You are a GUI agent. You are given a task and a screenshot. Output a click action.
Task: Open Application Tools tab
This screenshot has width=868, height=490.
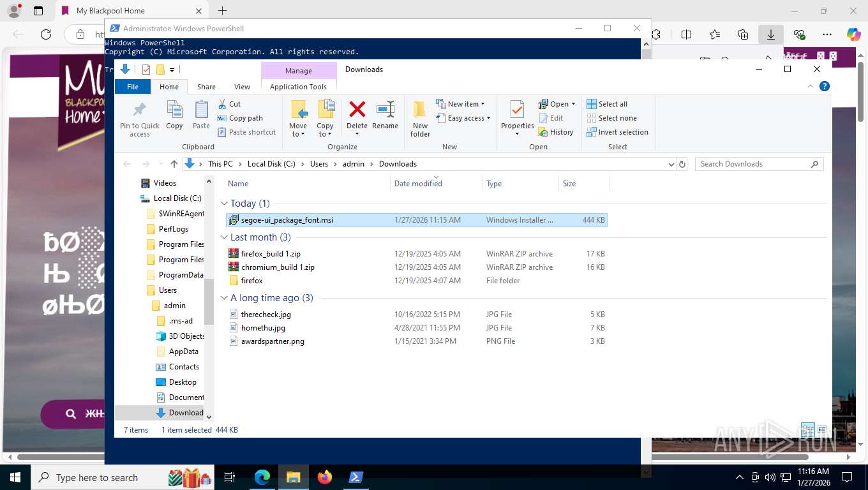pos(298,87)
